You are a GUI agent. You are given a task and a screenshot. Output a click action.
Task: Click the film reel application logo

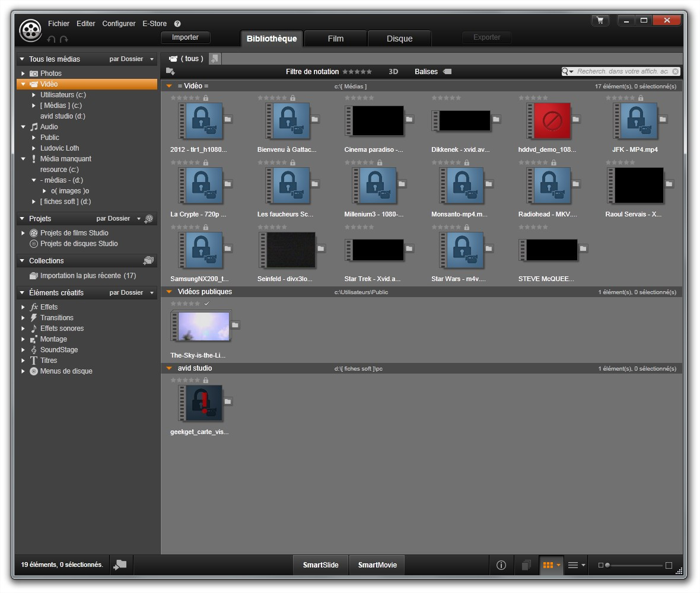tap(30, 30)
